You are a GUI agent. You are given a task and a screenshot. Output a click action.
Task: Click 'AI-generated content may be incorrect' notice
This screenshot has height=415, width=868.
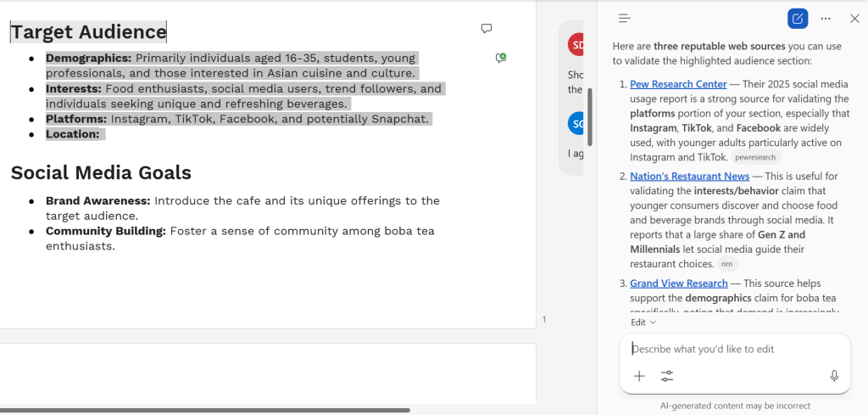pyautogui.click(x=735, y=407)
